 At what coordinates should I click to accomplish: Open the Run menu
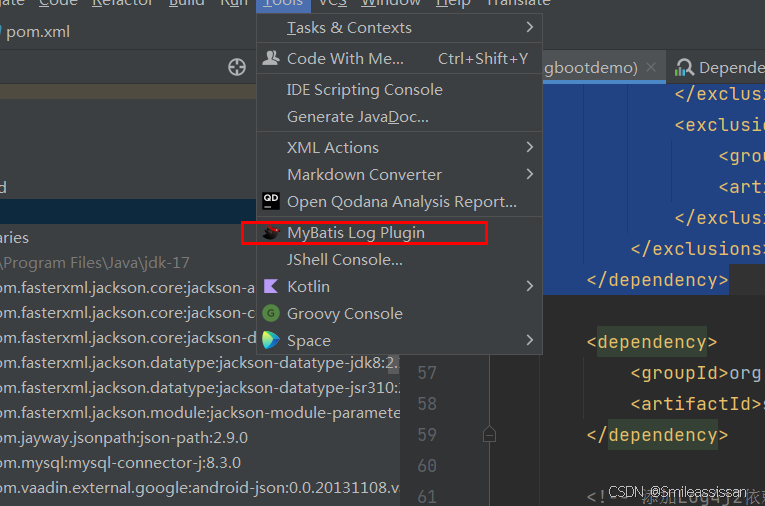coord(234,3)
